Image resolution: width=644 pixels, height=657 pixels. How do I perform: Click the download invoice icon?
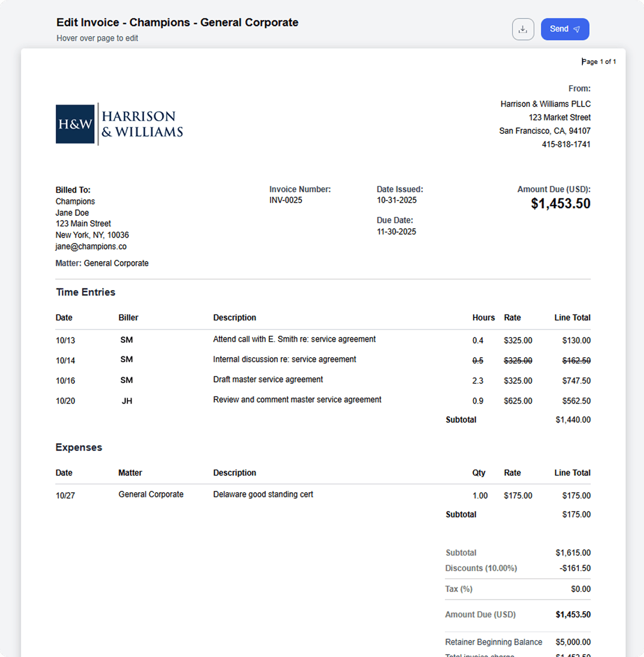coord(523,29)
